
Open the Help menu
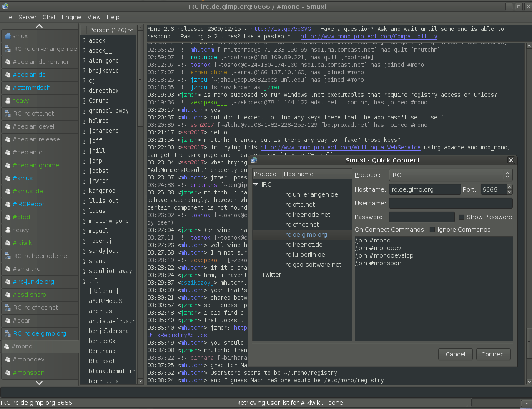pos(113,17)
